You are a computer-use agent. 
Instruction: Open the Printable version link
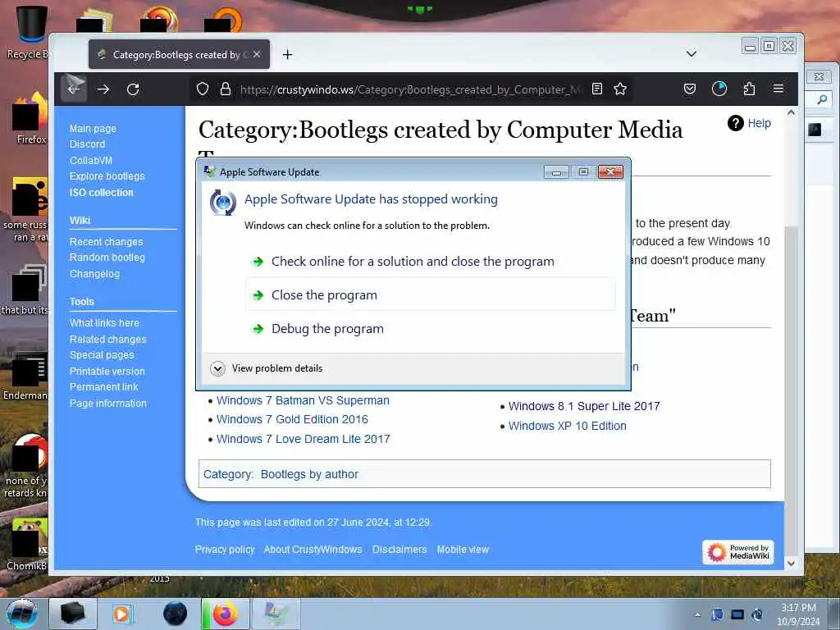[x=107, y=372]
